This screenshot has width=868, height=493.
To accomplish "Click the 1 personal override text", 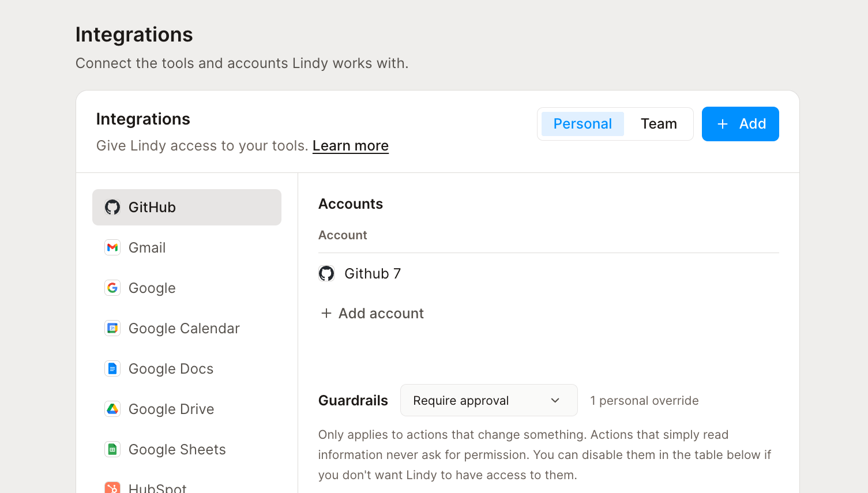I will point(644,401).
